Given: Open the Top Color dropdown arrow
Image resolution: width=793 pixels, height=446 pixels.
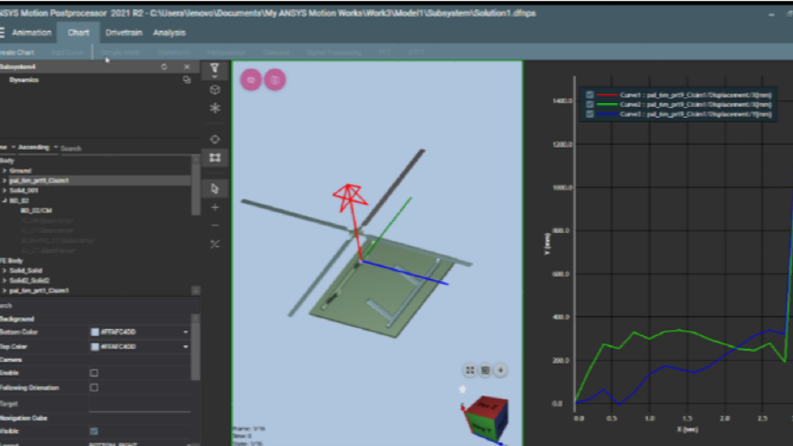Looking at the screenshot, I should coord(186,346).
